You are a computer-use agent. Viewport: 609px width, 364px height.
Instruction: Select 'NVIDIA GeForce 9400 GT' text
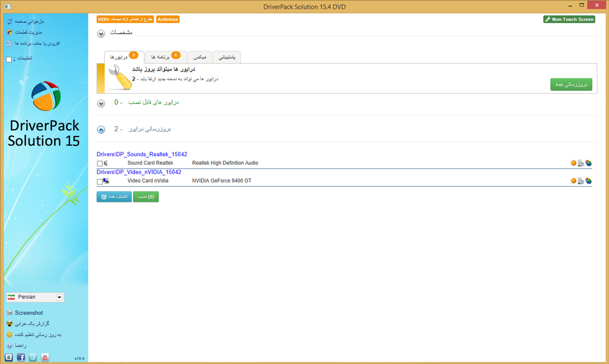coord(222,180)
